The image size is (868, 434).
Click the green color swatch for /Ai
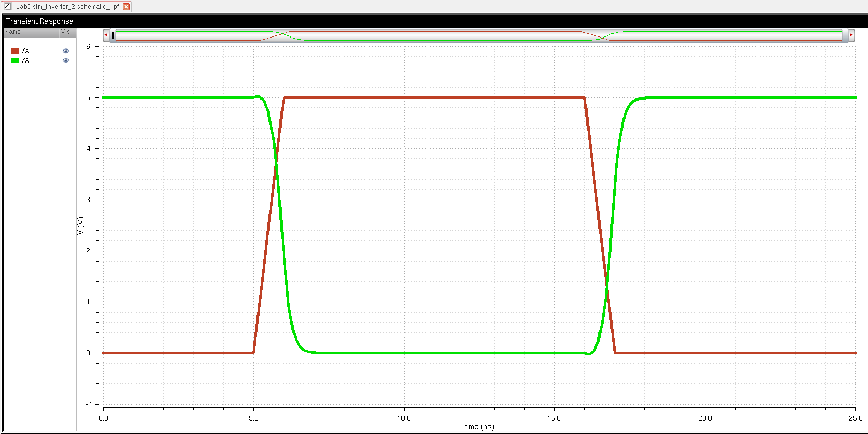[16, 60]
